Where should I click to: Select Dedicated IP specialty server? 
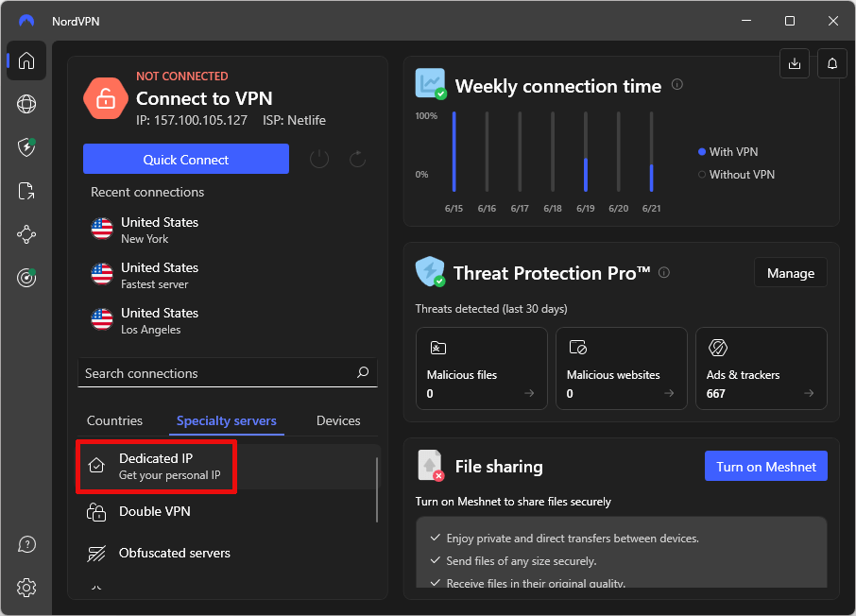click(x=228, y=466)
